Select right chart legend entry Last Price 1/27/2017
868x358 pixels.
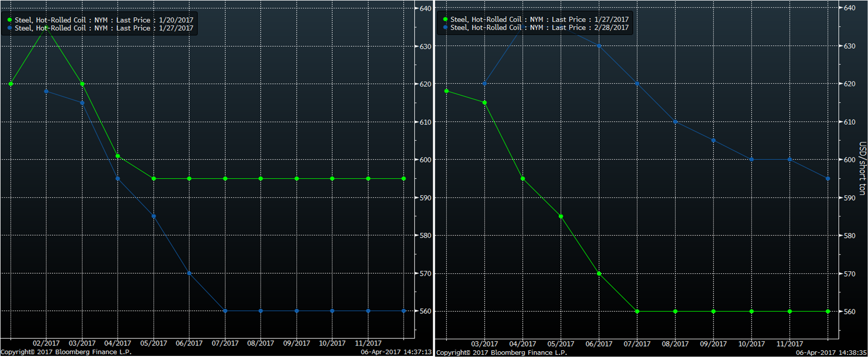539,19
